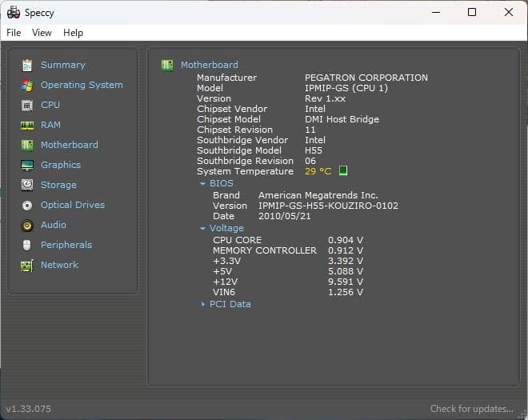Show the RAM section
The height and width of the screenshot is (420, 528).
pyautogui.click(x=51, y=125)
